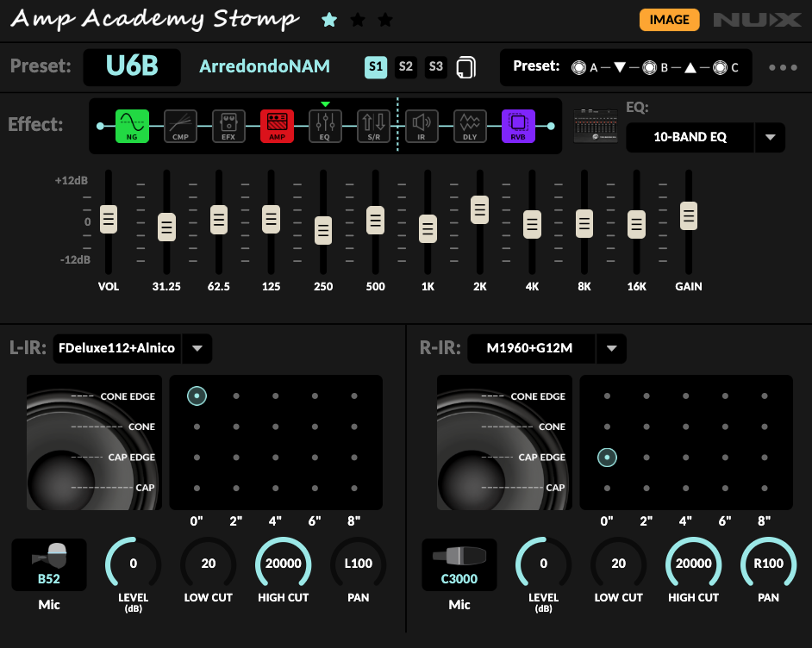812x648 pixels.
Task: Click the 4K band slider handle
Action: pos(532,225)
